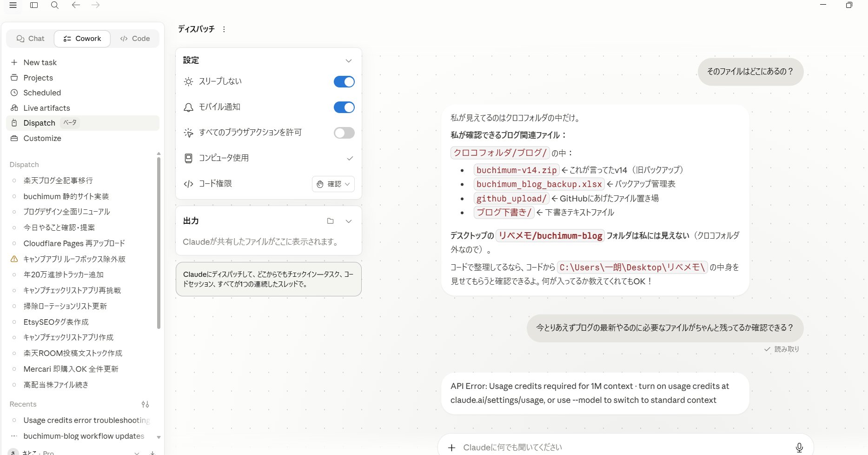Image resolution: width=868 pixels, height=455 pixels.
Task: Open the ディスパッチ three-dot options menu
Action: point(224,29)
